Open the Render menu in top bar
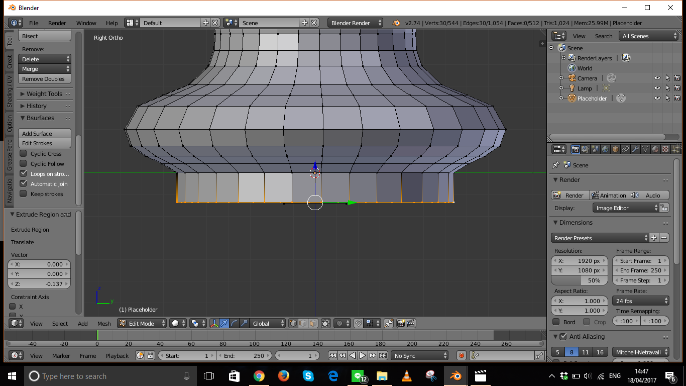The image size is (686, 386). [57, 23]
